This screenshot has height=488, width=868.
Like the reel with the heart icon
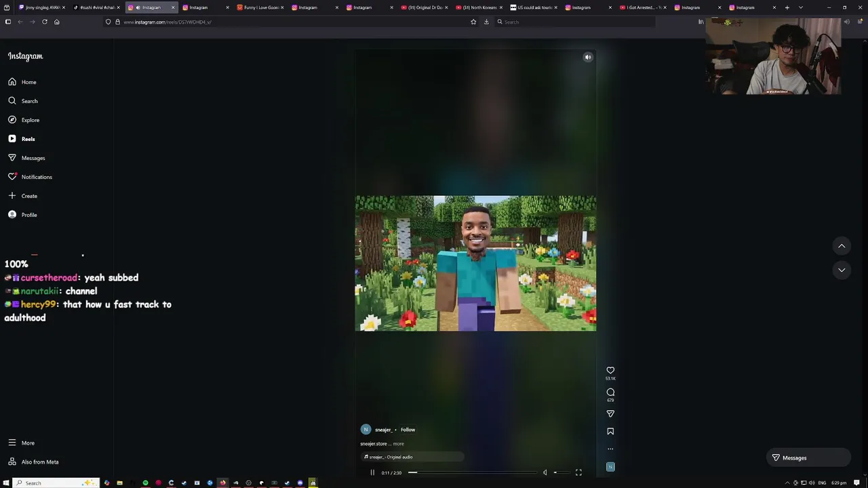610,370
